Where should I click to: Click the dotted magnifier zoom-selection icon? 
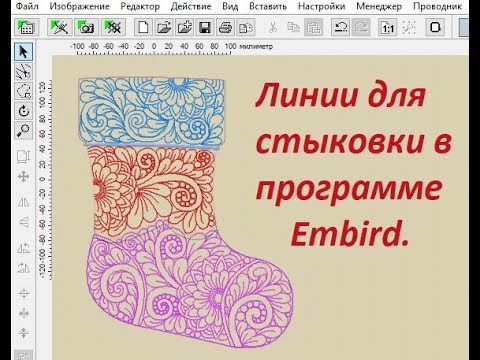409,27
